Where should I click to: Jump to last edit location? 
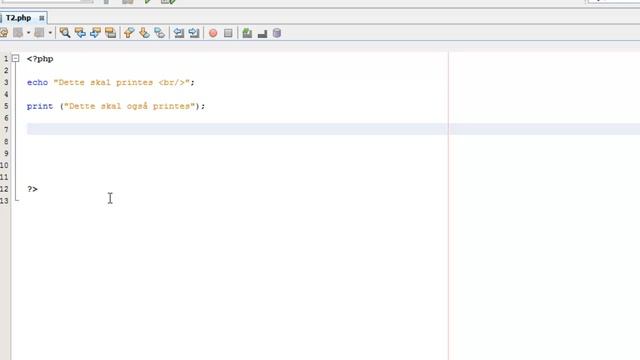4,33
